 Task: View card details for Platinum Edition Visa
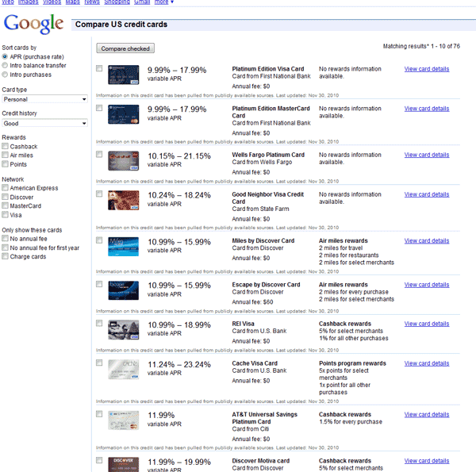427,69
